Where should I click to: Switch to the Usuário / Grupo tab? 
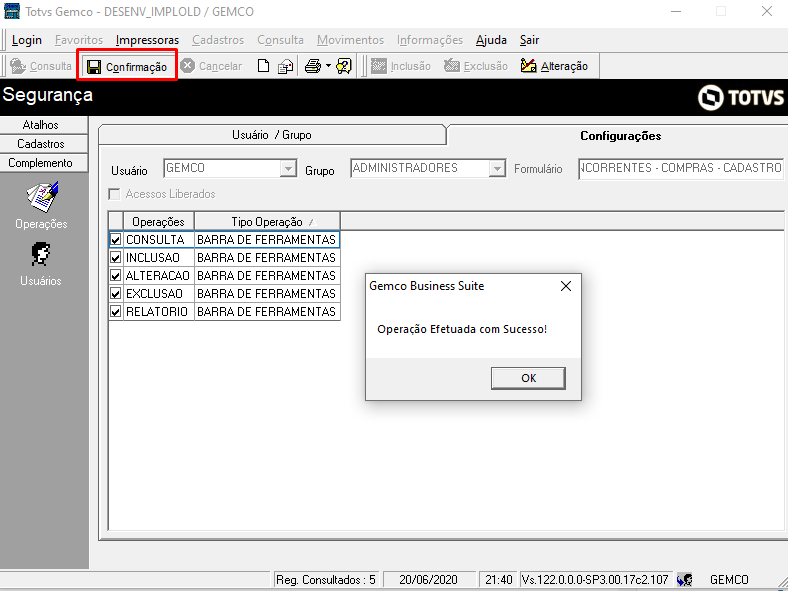(x=272, y=135)
